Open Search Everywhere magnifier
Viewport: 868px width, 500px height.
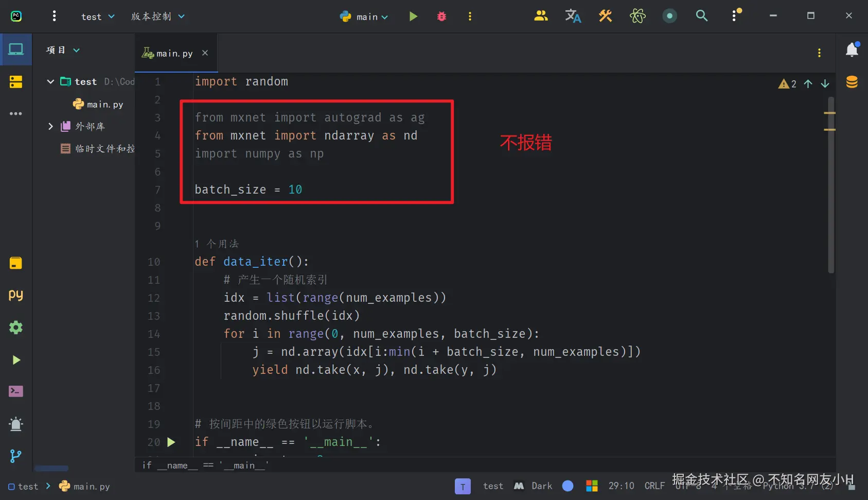point(702,16)
